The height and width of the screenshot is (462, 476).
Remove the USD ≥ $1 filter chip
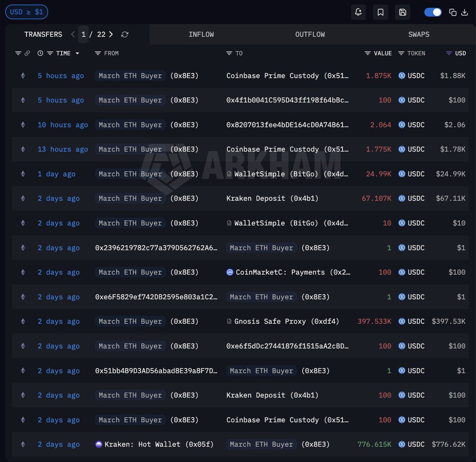(27, 12)
